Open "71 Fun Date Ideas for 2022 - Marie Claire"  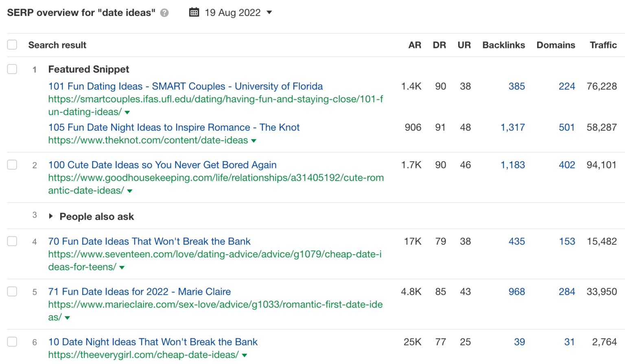(139, 291)
